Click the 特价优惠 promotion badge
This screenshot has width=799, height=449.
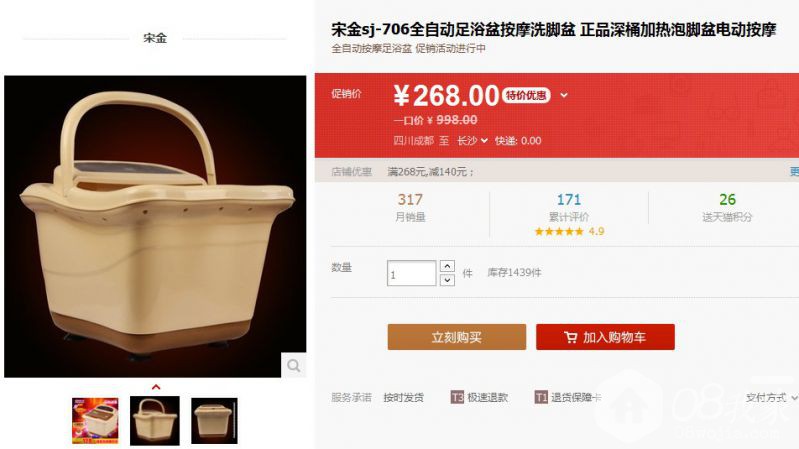click(526, 95)
